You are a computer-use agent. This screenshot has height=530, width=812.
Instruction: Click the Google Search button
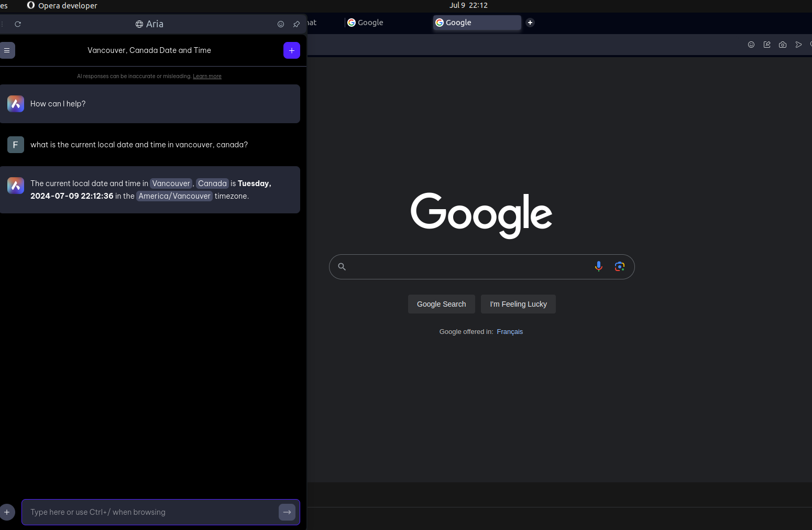(x=442, y=304)
